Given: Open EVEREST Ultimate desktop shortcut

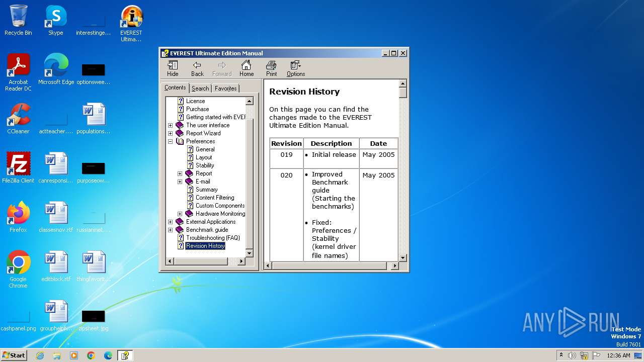Looking at the screenshot, I should click(131, 23).
